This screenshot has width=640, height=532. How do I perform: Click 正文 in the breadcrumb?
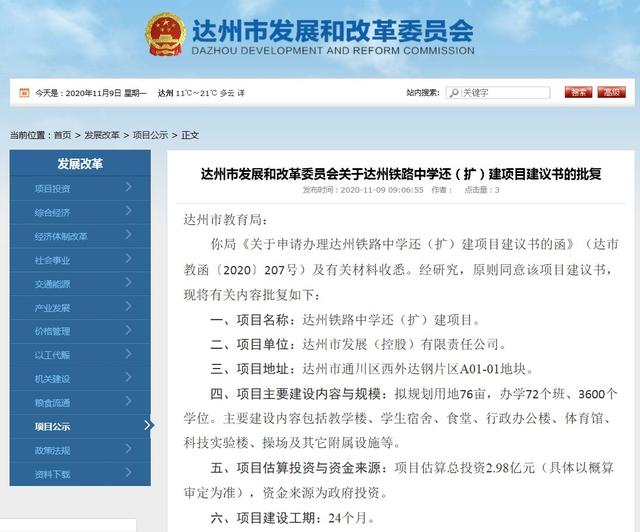click(x=190, y=135)
